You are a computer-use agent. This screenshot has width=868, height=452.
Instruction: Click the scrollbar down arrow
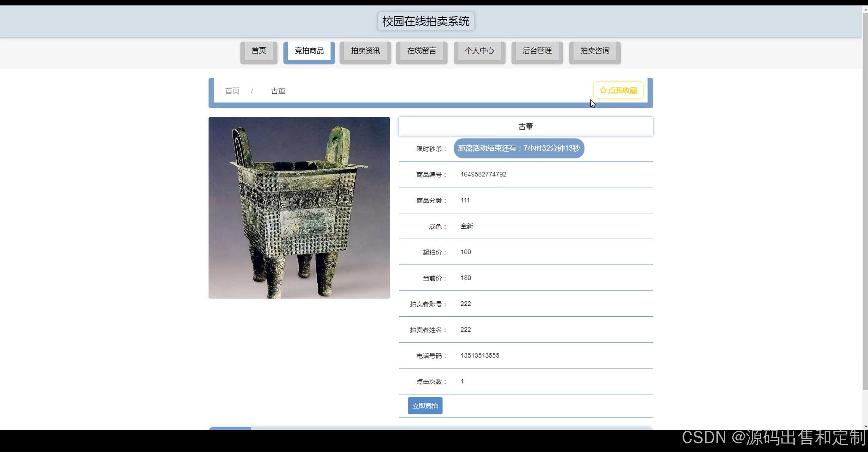click(x=865, y=427)
